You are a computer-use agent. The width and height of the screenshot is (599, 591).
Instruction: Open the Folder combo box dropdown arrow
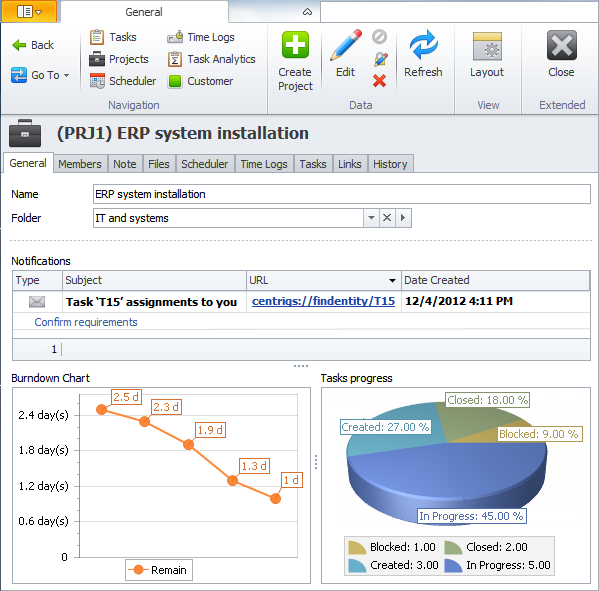pos(371,218)
